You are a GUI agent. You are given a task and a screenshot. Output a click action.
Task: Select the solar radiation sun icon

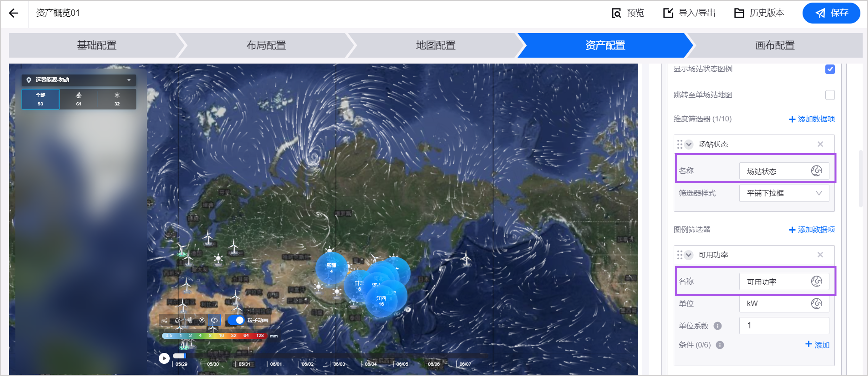click(x=202, y=320)
